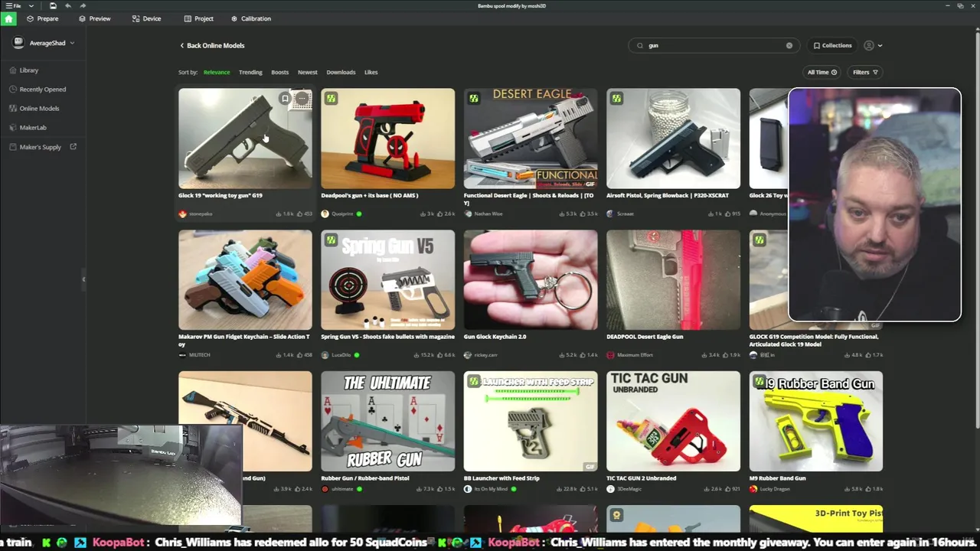Click the redo arrow icon
This screenshot has width=980, height=551.
[83, 6]
